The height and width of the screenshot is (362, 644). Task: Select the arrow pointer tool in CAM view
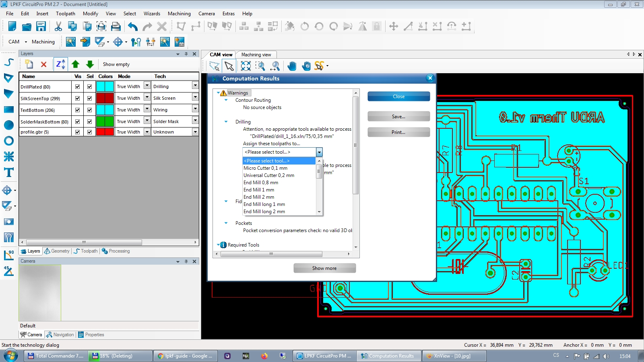229,66
